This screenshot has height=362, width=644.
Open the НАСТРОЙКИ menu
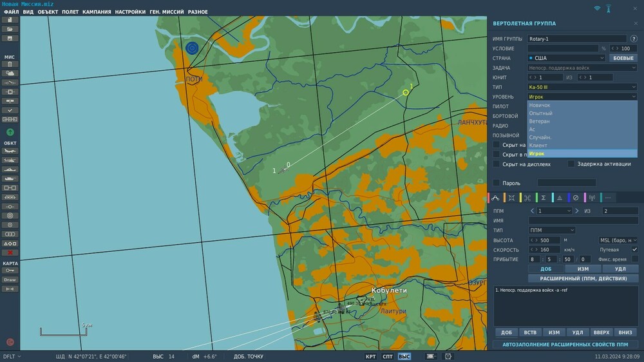(130, 12)
